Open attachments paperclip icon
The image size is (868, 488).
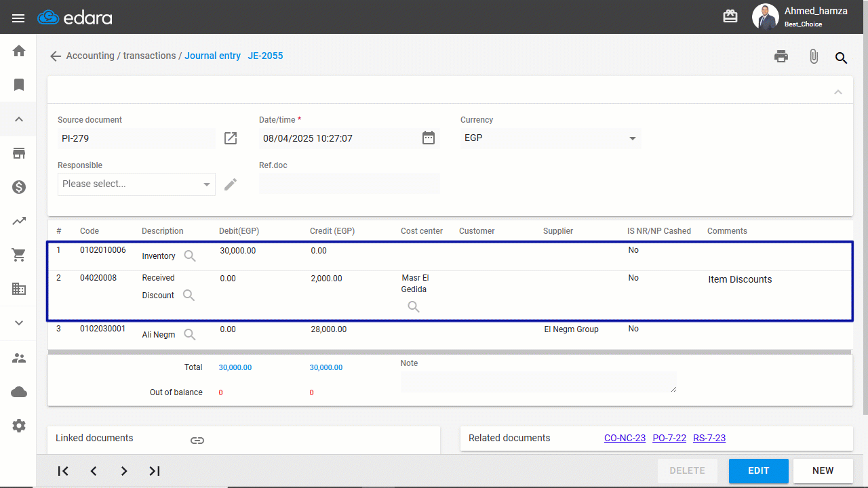814,57
